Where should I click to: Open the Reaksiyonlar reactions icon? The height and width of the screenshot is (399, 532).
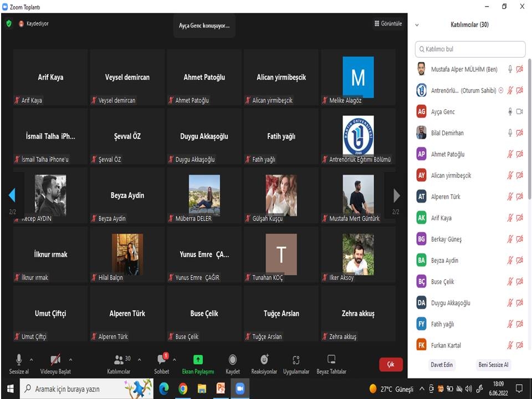(x=264, y=360)
